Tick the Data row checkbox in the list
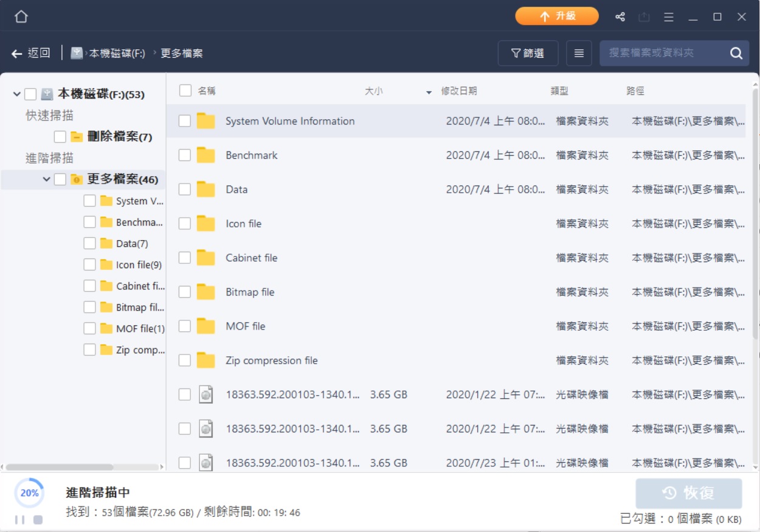 coord(184,189)
